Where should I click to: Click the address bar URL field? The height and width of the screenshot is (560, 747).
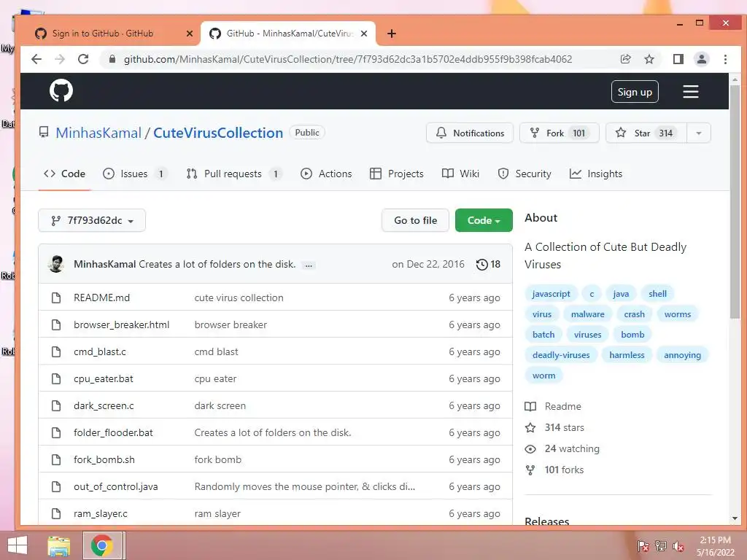(348, 59)
